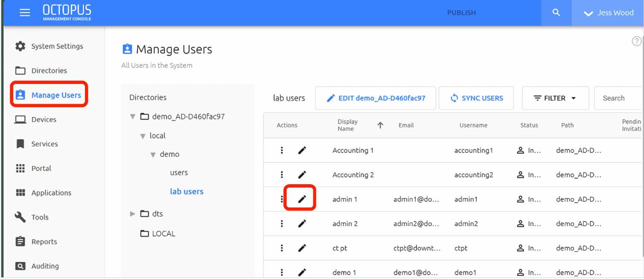Click EDIT demo_AD-D460fac97 button

(x=375, y=98)
